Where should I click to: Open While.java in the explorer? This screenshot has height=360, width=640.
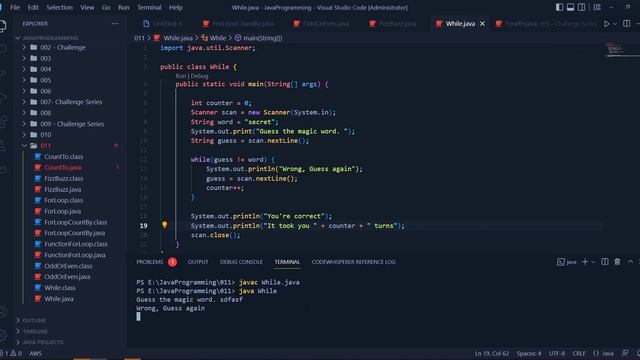[59, 298]
